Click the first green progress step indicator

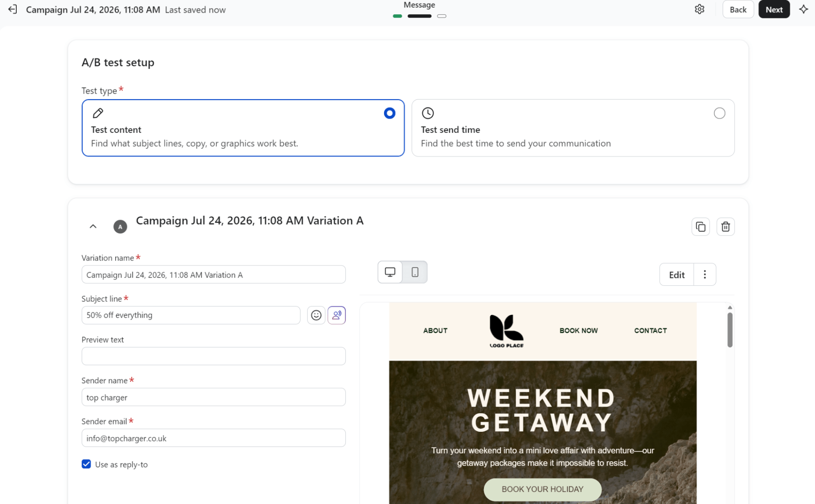tap(397, 16)
